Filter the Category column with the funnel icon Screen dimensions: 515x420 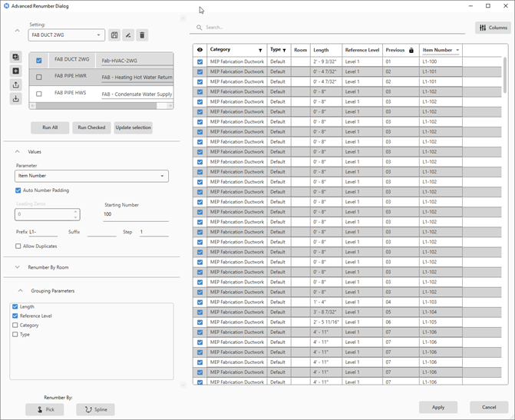coord(260,50)
